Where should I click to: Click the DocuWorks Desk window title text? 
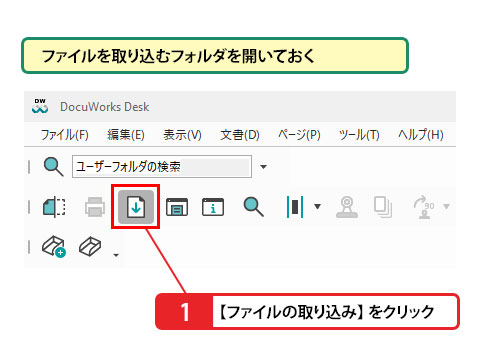104,107
